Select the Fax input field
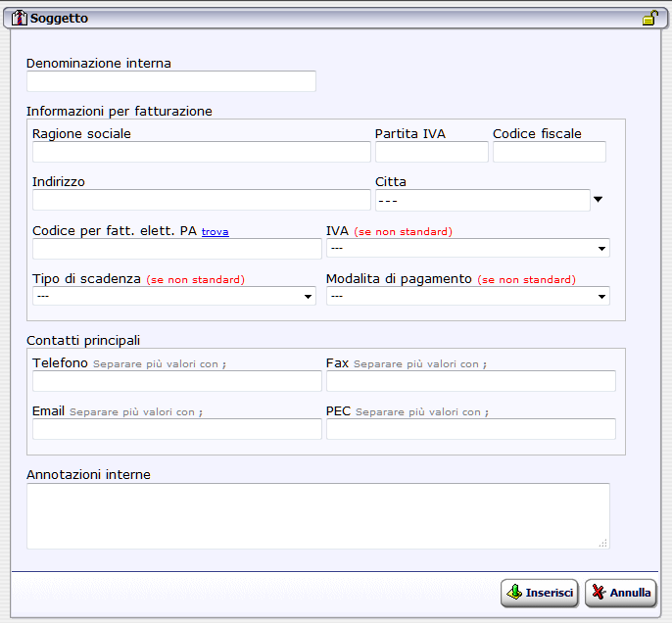 click(470, 381)
